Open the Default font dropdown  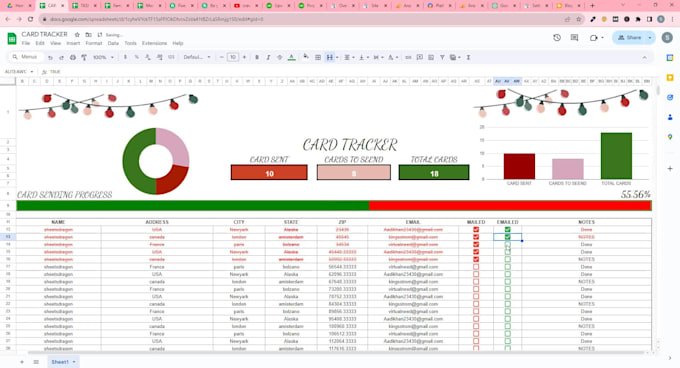coord(197,57)
